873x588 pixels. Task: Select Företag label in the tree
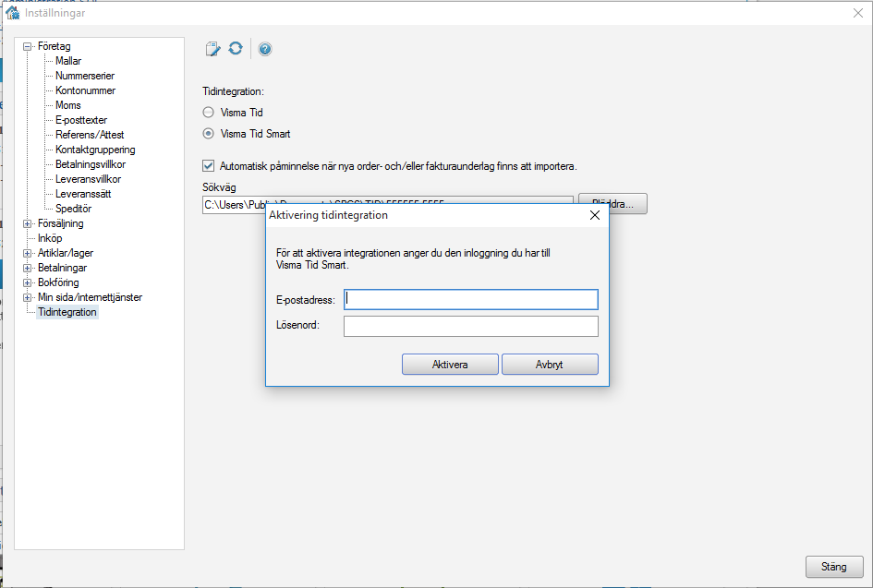tap(54, 46)
